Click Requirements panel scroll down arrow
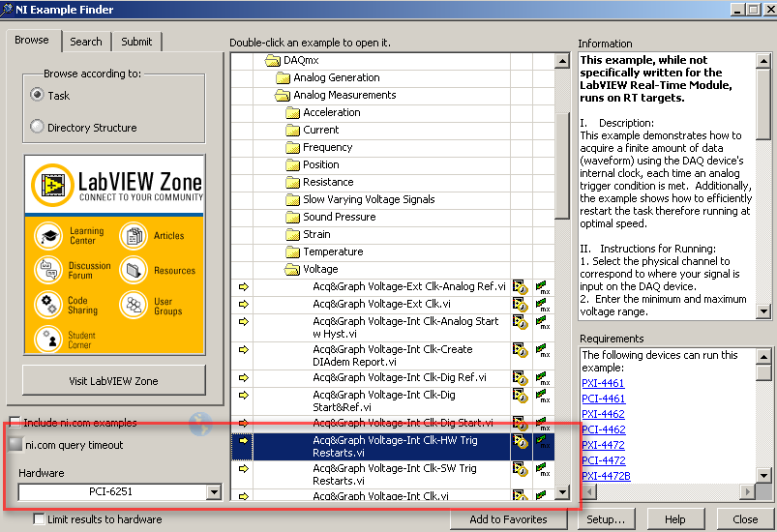The height and width of the screenshot is (532, 777). tap(763, 476)
